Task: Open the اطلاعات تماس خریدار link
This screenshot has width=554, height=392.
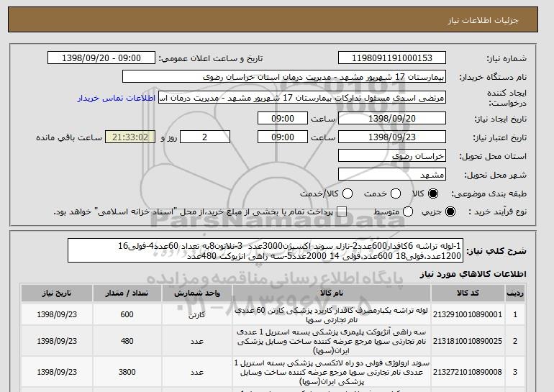Action: (x=117, y=98)
